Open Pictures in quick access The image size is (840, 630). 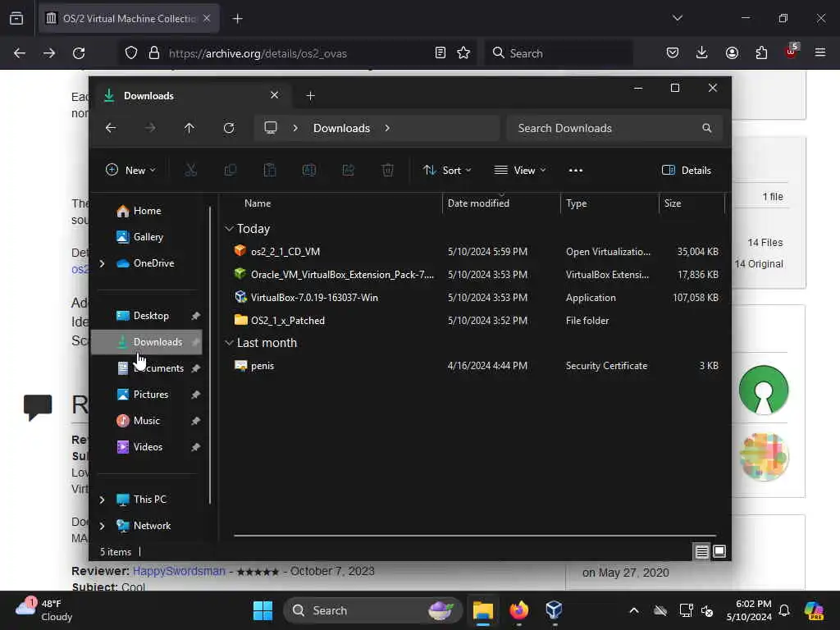coord(147,395)
